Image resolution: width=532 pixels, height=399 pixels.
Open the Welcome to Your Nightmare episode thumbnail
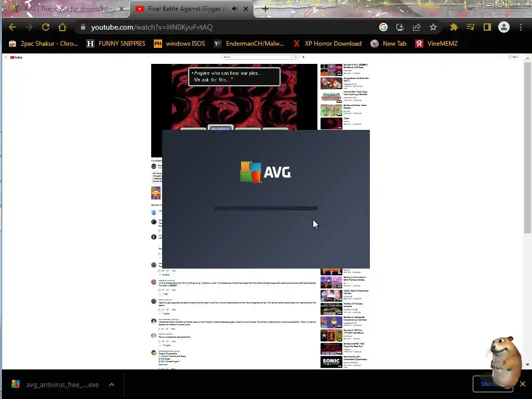coord(331,322)
